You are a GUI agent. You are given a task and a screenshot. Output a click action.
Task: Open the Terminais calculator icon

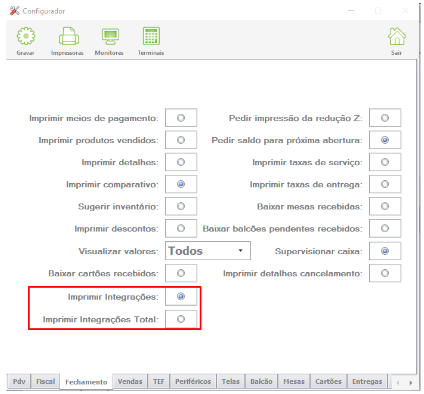point(151,36)
